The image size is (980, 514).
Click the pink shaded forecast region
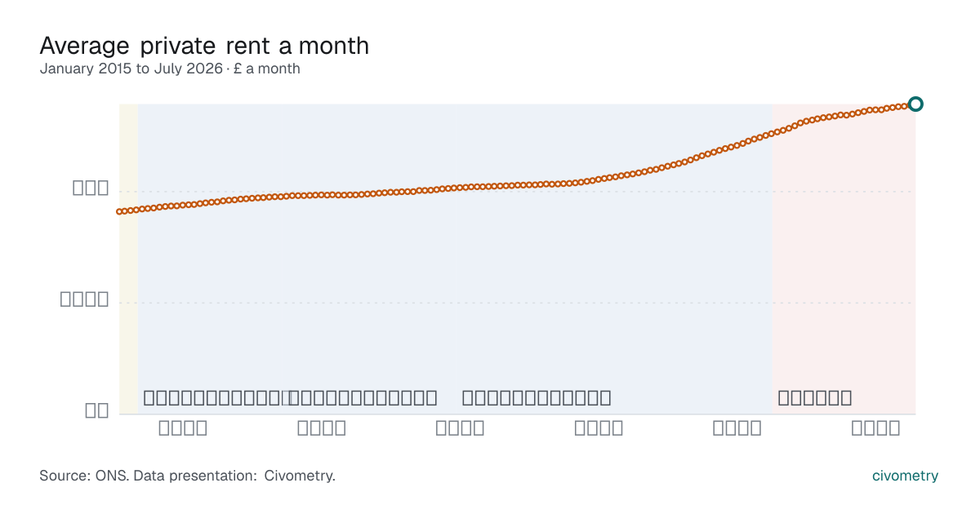pos(844,259)
